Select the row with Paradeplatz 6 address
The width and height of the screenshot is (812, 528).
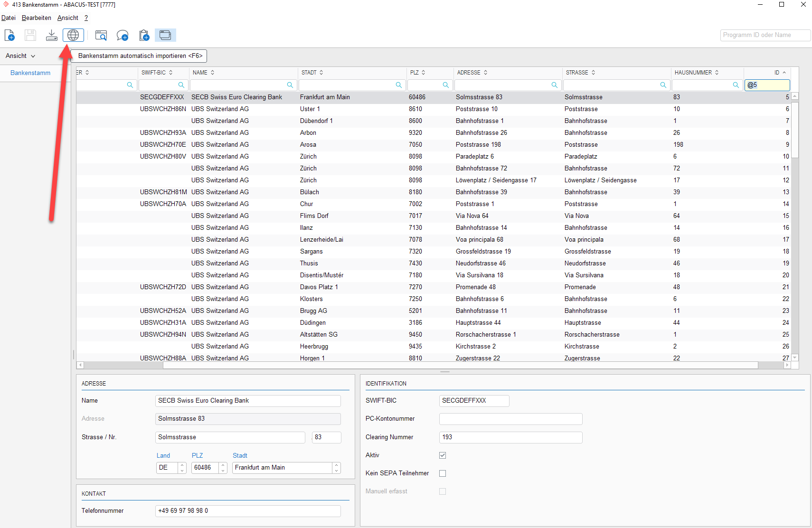pos(434,156)
